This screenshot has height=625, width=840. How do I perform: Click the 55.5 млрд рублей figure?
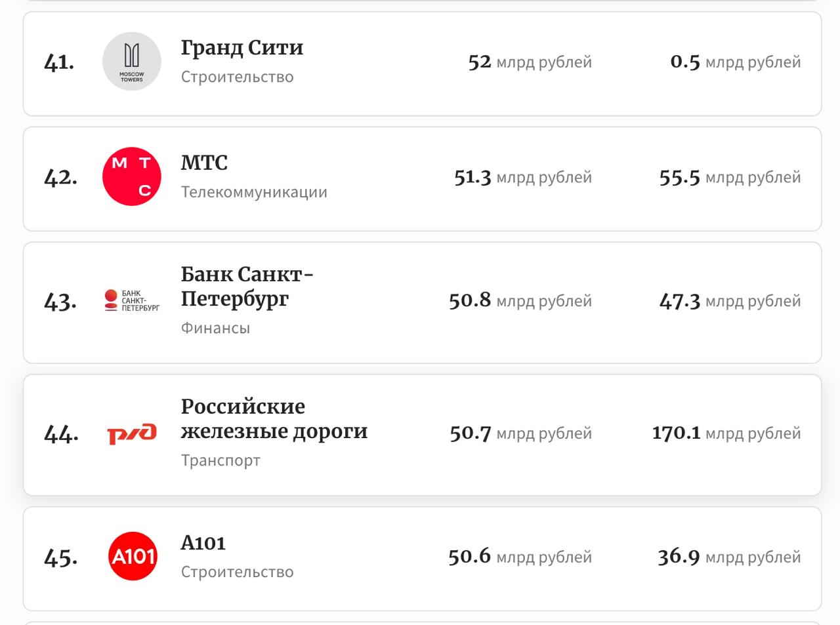coord(730,177)
